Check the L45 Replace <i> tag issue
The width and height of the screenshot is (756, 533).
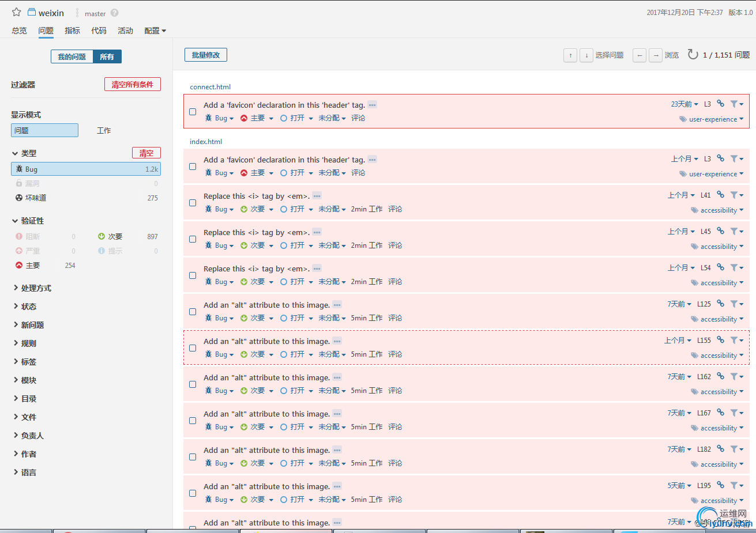pos(193,239)
